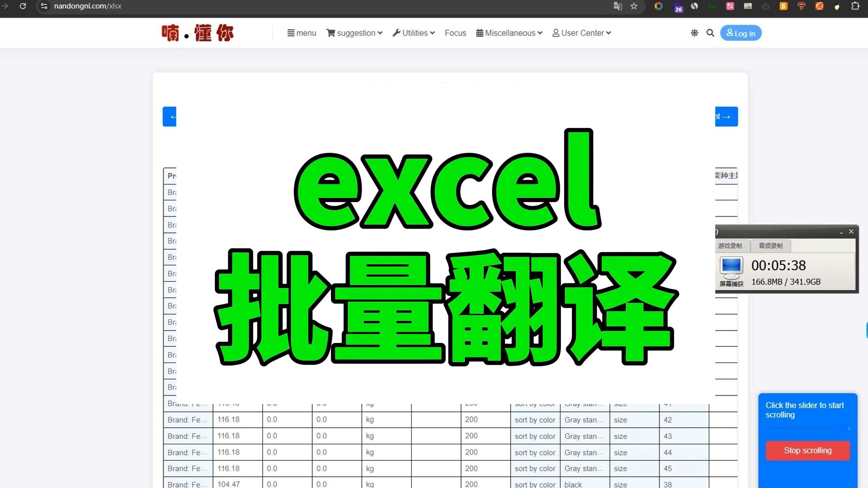
Task: Click the orange Alibaba-style extension icon
Action: (x=820, y=6)
